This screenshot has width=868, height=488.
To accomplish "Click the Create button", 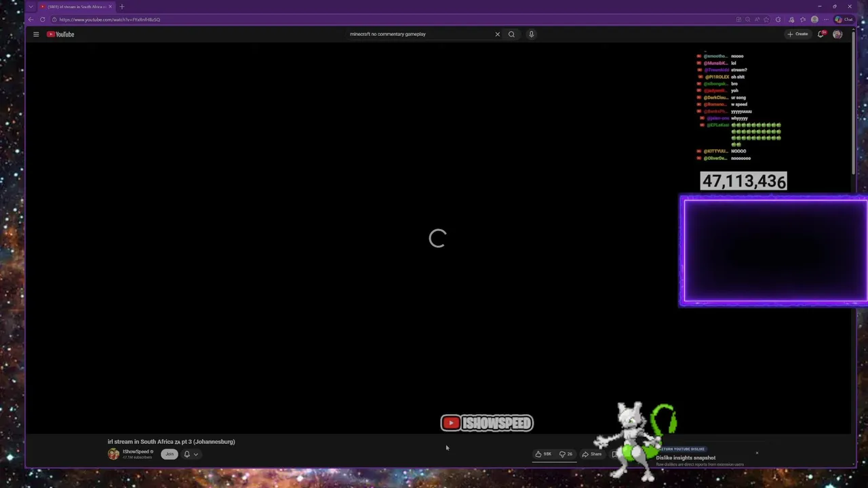I will (x=797, y=34).
